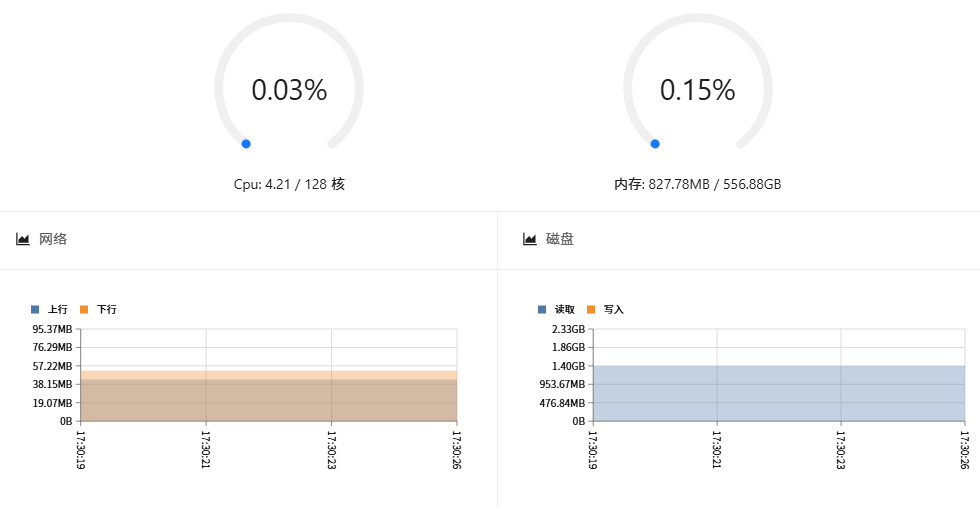The height and width of the screenshot is (509, 980).
Task: Click the 网络 area chart icon
Action: coord(22,239)
